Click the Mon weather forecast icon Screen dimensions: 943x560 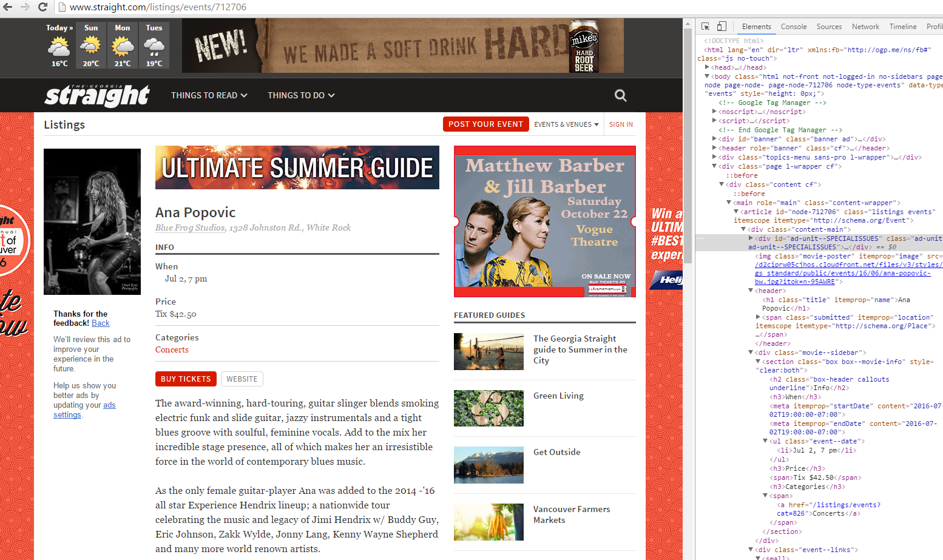tap(123, 46)
